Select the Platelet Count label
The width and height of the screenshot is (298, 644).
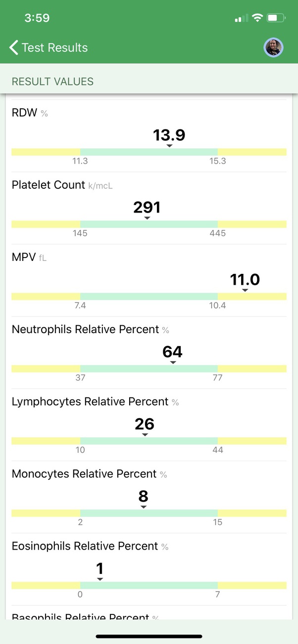click(49, 185)
